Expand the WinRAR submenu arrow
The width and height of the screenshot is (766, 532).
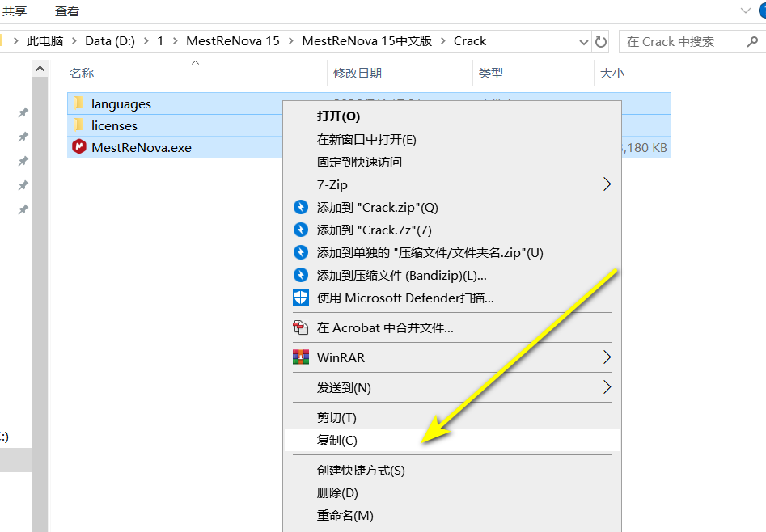click(607, 357)
